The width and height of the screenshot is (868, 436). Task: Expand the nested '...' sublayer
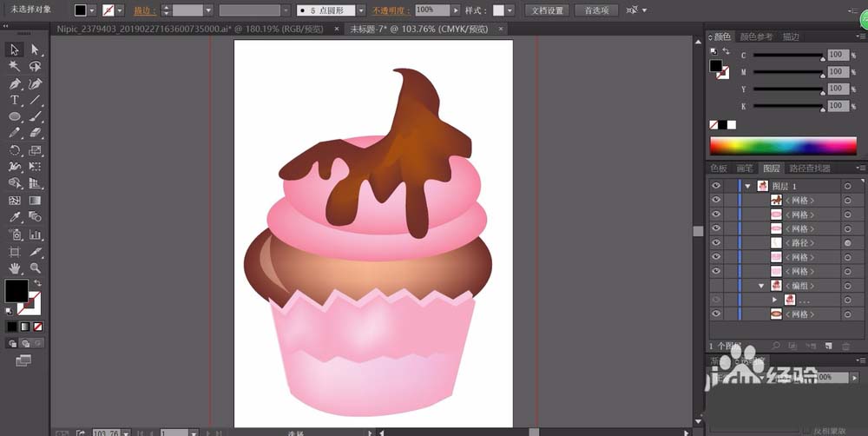pyautogui.click(x=775, y=300)
